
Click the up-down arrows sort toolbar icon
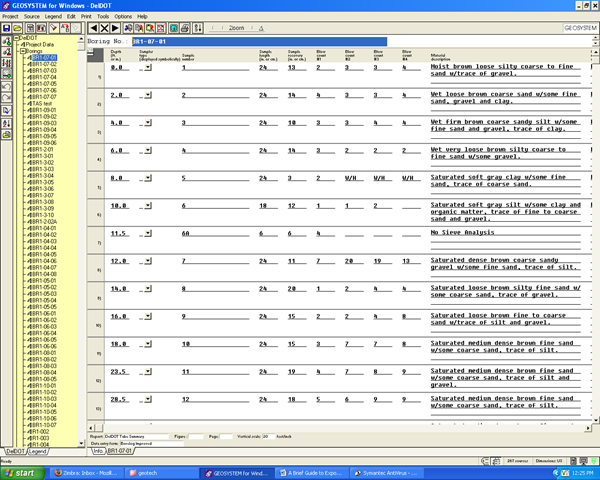pos(198,28)
